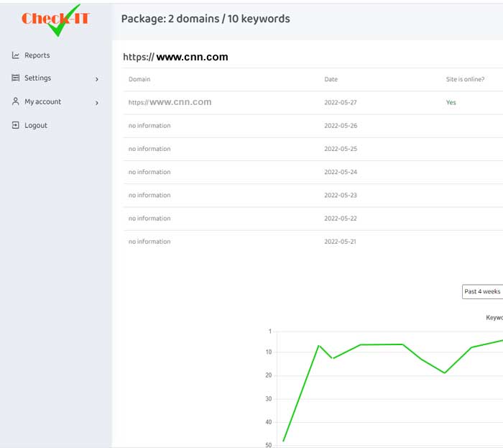Click the Domain column header

click(139, 79)
